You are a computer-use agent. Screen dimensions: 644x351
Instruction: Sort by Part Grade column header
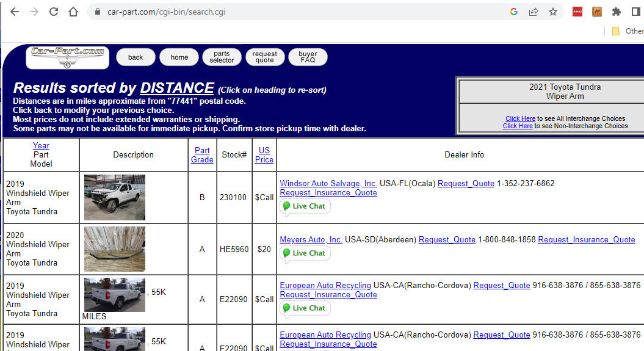202,155
